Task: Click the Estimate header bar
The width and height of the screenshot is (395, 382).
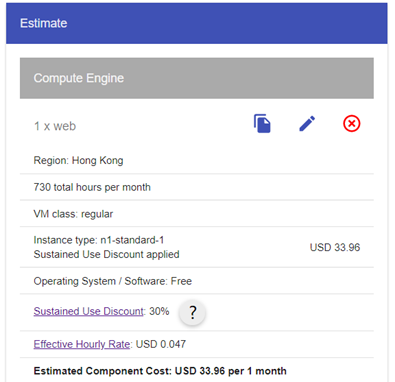Action: pos(197,23)
